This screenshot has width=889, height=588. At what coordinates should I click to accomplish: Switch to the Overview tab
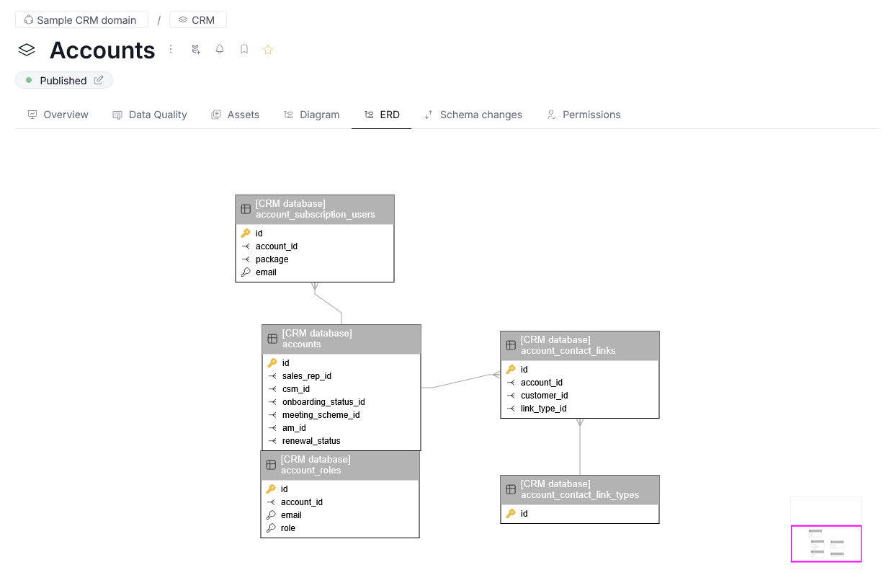pyautogui.click(x=58, y=115)
